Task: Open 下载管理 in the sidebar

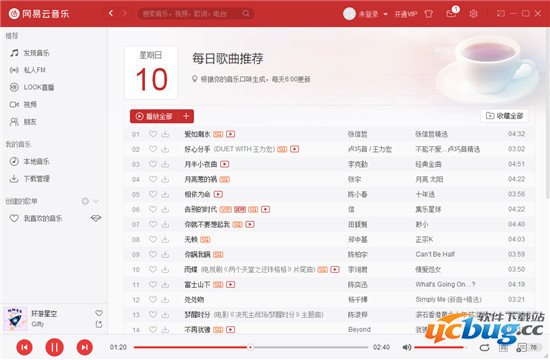Action: click(x=30, y=179)
